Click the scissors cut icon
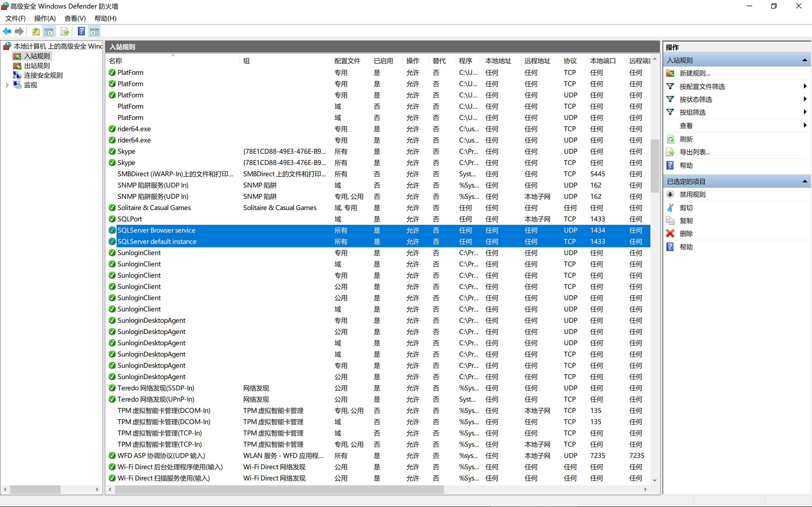This screenshot has height=507, width=812. pyautogui.click(x=670, y=208)
